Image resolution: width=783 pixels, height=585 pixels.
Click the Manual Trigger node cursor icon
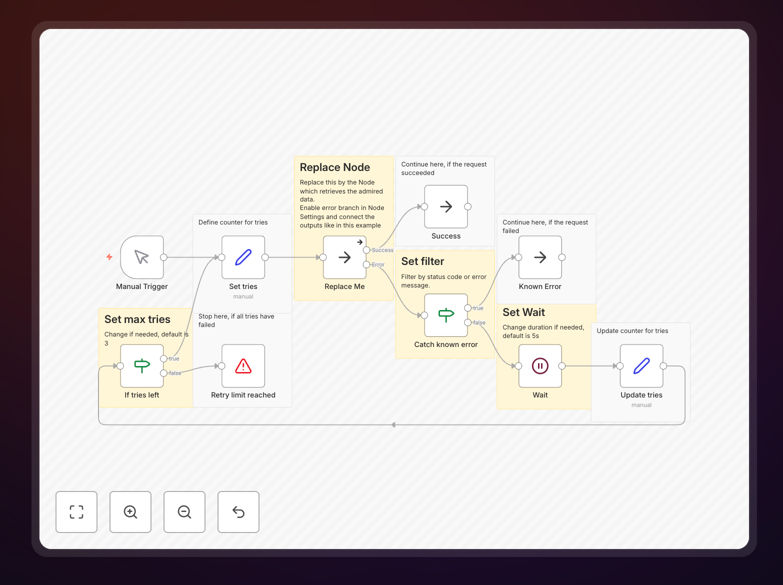click(142, 257)
